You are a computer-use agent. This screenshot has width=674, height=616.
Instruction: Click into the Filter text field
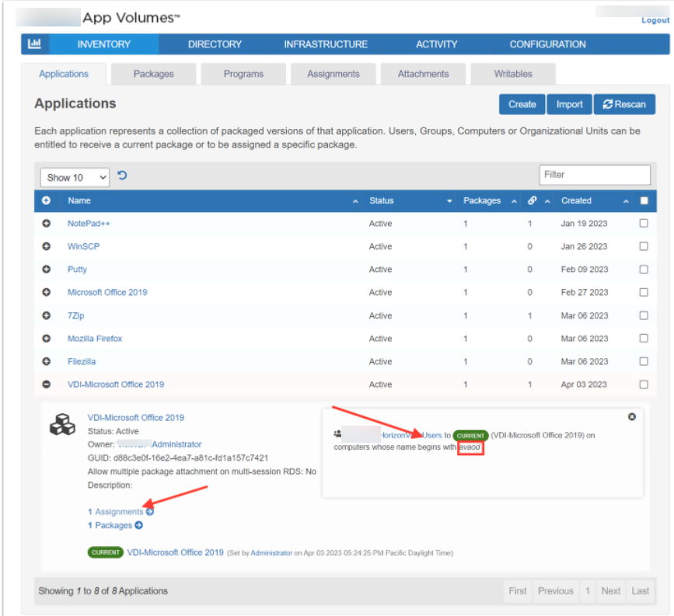pos(595,175)
